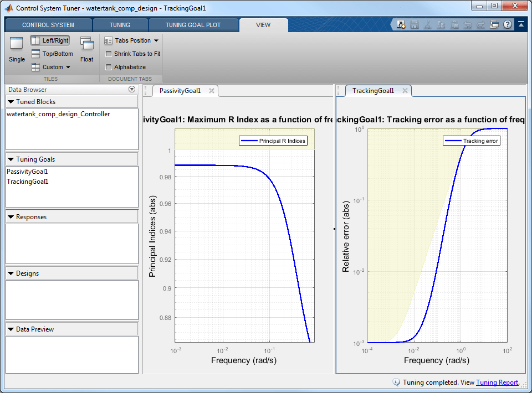Click the new shortcut icon in quick access bar
The image size is (532, 393).
[401, 25]
